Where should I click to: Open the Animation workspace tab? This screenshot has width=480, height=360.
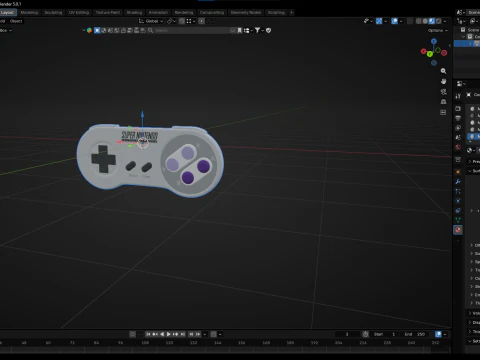point(158,12)
